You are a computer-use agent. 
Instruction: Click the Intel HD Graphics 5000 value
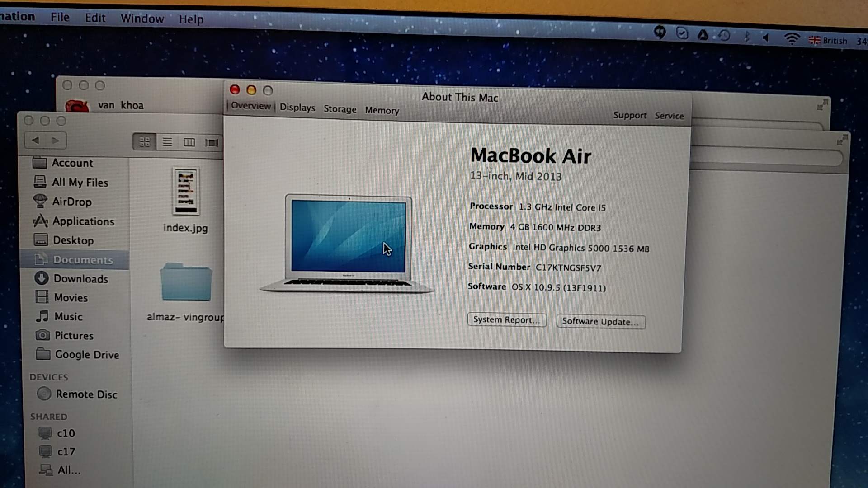580,248
